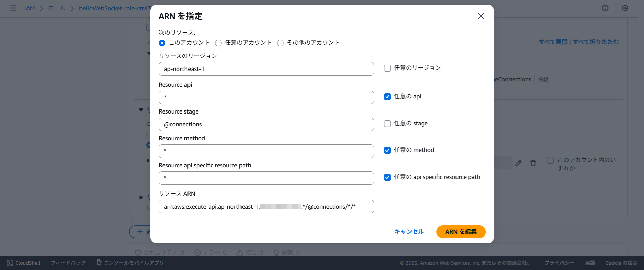Select the その他のアカウント radio button
This screenshot has height=270, width=644.
click(x=280, y=43)
